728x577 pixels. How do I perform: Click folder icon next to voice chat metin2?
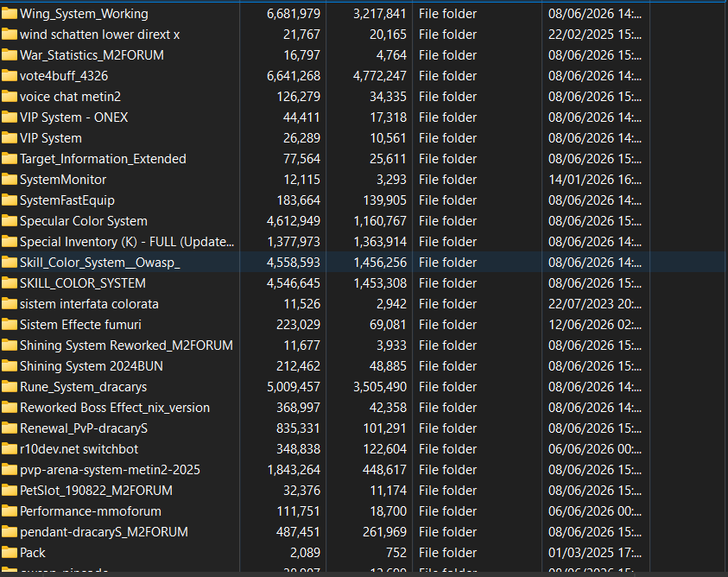click(x=9, y=96)
